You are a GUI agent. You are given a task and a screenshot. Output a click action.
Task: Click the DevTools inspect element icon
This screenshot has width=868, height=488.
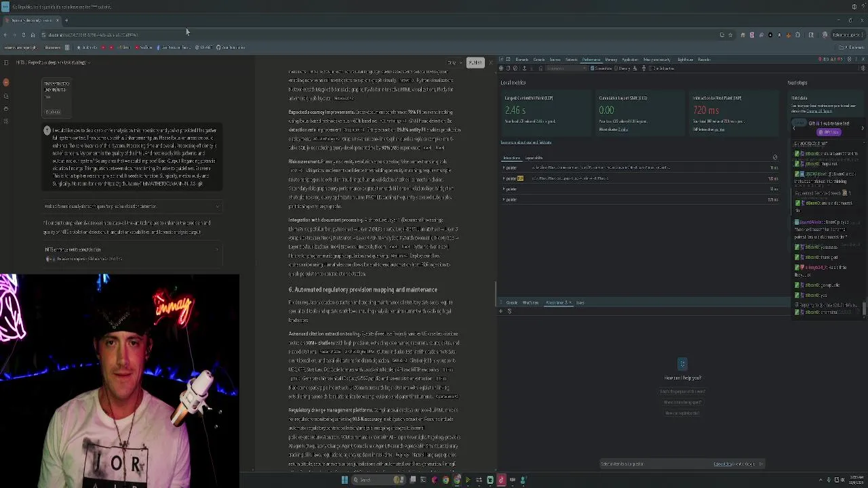point(500,60)
